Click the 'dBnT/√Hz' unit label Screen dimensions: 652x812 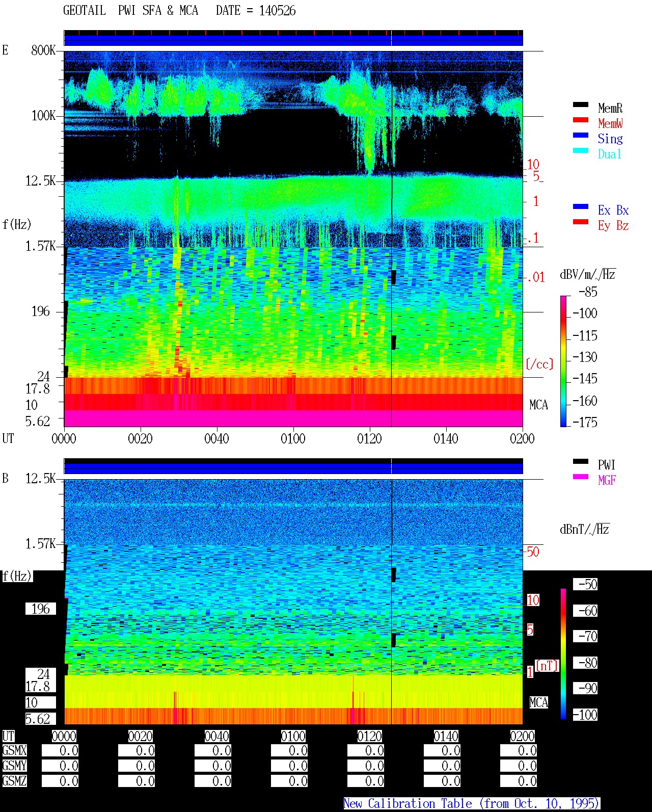coord(585,529)
